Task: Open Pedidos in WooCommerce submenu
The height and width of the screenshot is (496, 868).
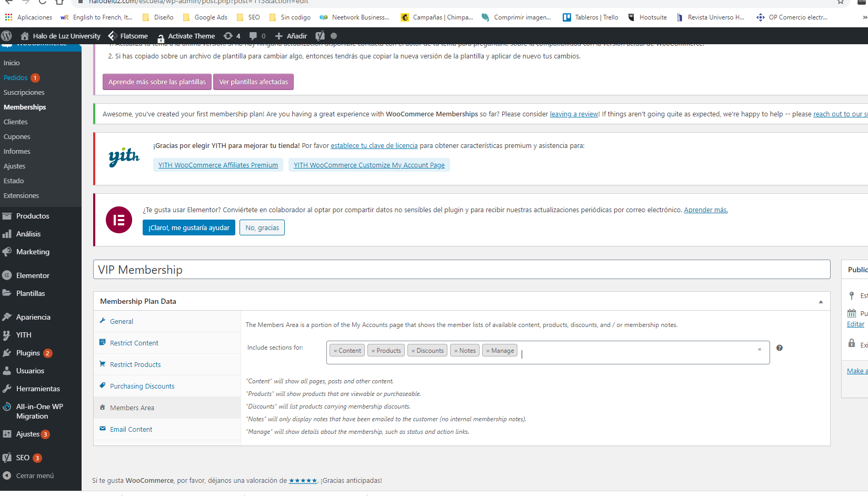Action: [x=15, y=77]
